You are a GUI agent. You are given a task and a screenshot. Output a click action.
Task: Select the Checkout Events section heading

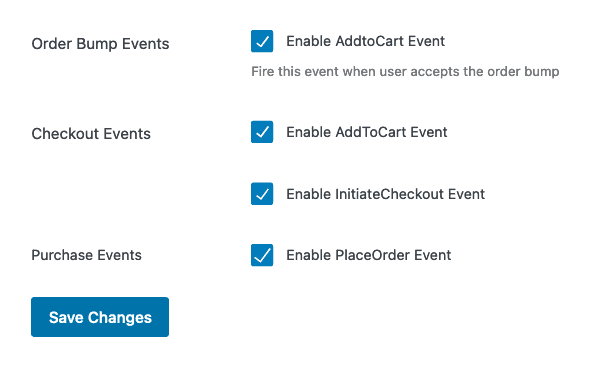(91, 134)
